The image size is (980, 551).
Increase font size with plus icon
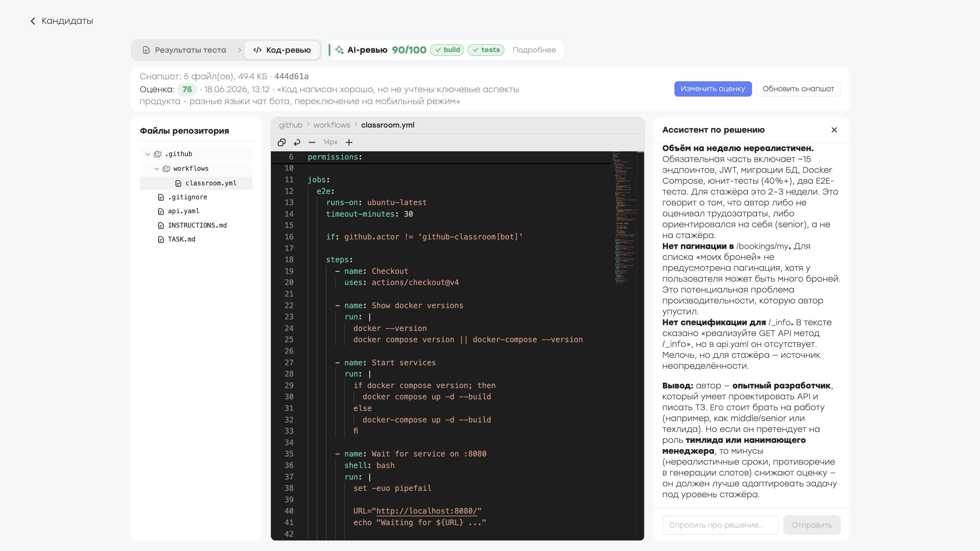tap(349, 142)
